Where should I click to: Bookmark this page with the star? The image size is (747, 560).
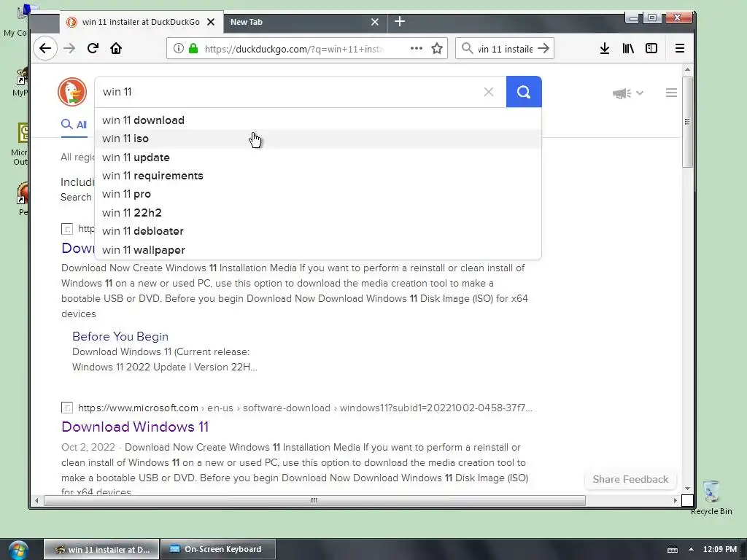tap(437, 48)
